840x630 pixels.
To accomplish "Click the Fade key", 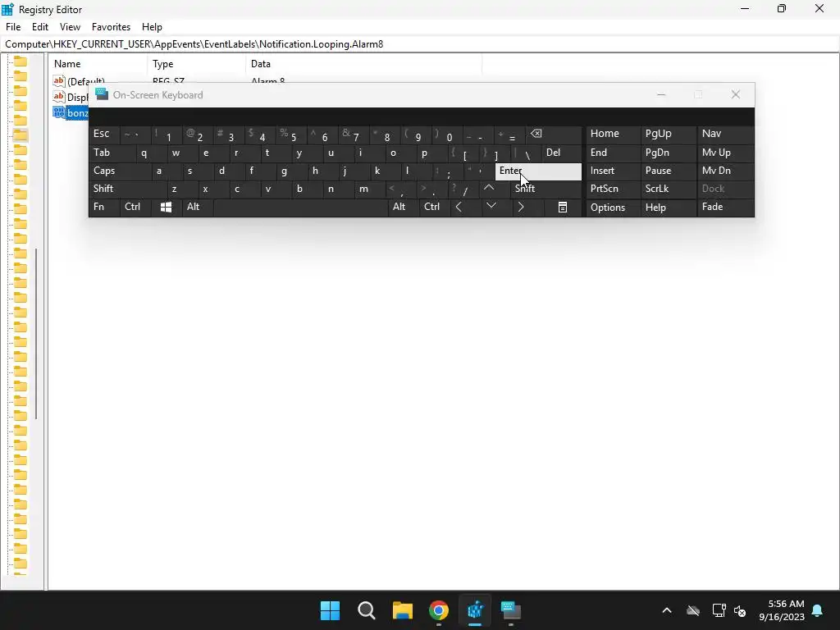I will pos(725,207).
